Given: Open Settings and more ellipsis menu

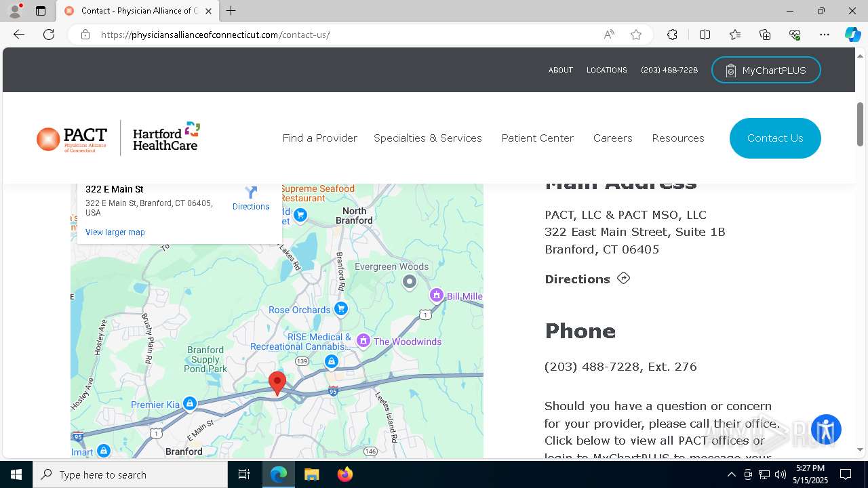Looking at the screenshot, I should coord(825,35).
